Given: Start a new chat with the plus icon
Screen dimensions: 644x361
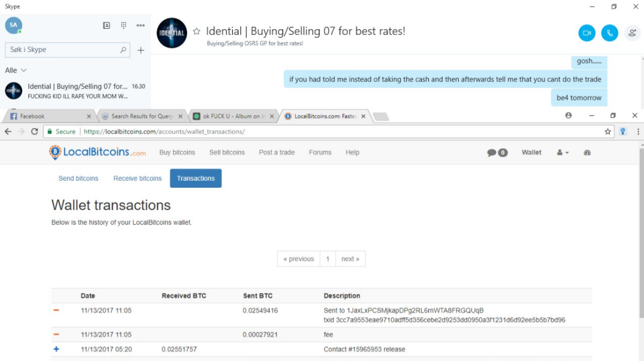Looking at the screenshot, I should [x=141, y=50].
